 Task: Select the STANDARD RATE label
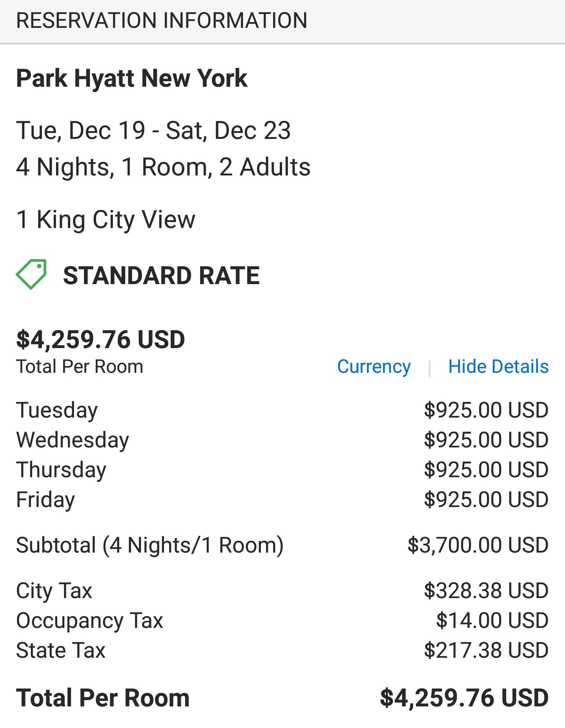tap(161, 276)
